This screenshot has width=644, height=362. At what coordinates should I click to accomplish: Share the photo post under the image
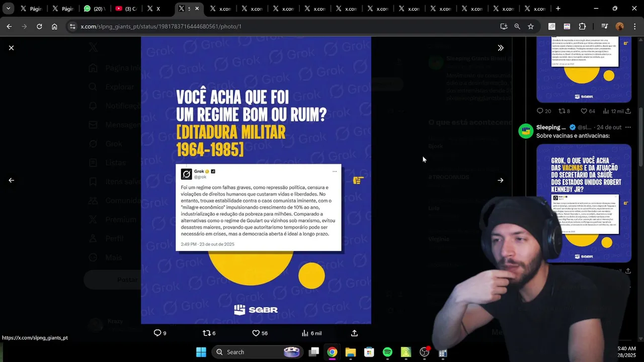click(354, 333)
